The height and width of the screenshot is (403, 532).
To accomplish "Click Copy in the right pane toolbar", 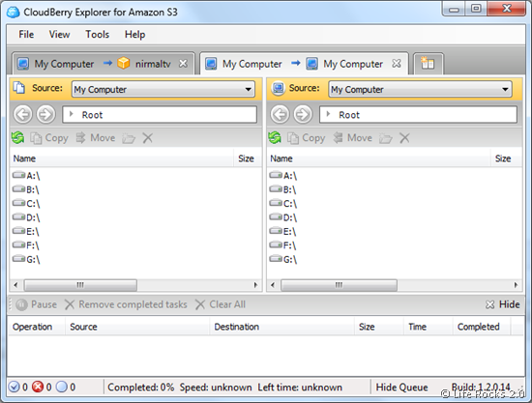I will 307,138.
